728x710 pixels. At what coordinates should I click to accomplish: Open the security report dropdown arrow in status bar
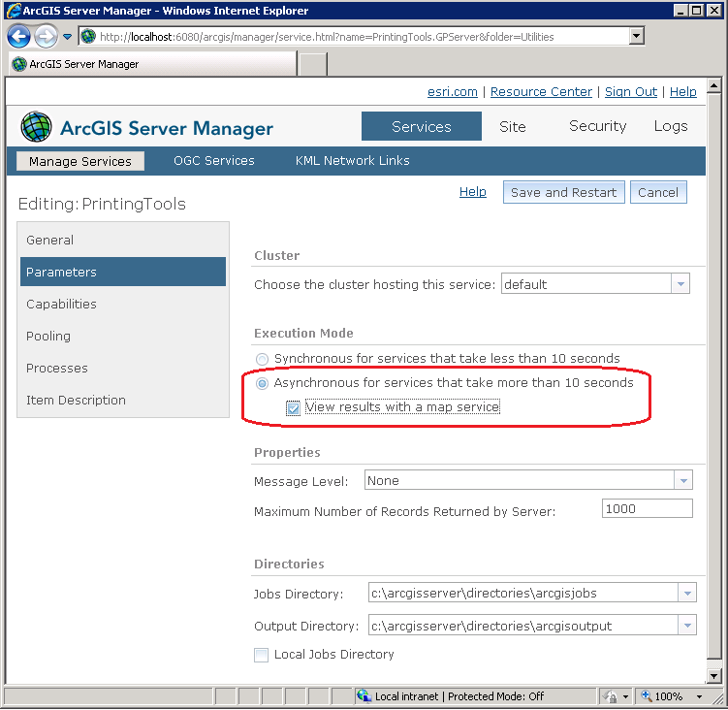(x=625, y=696)
